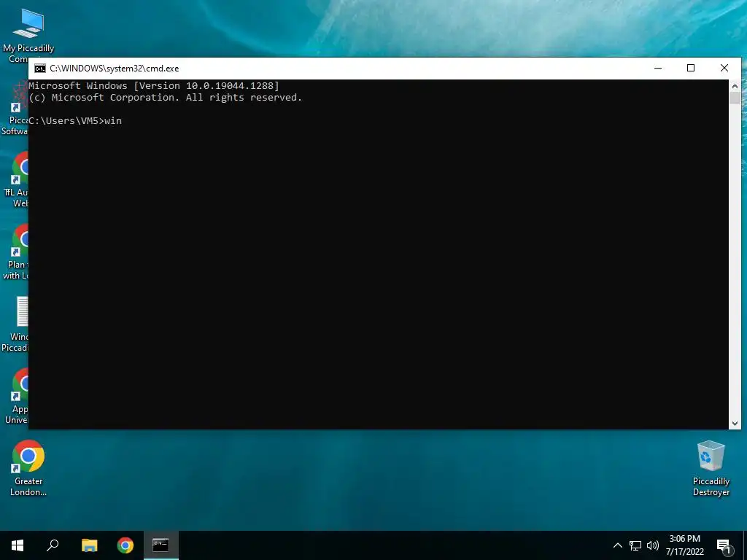747x560 pixels.
Task: Open taskbar search magnifier
Action: (x=53, y=545)
